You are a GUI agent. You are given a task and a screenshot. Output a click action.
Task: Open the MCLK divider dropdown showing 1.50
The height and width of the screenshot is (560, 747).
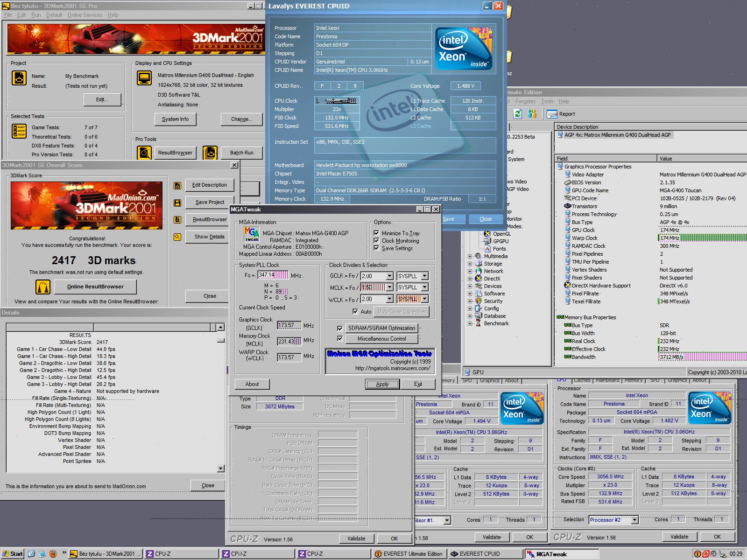389,287
